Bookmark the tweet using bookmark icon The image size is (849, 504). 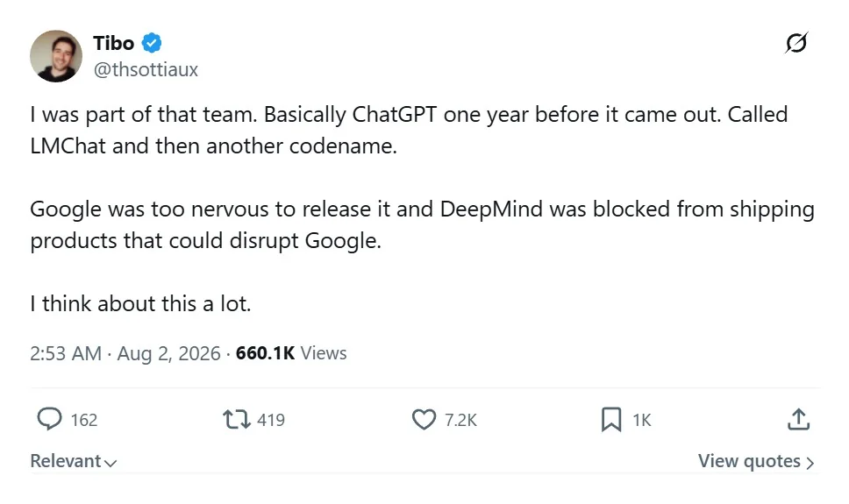611,420
